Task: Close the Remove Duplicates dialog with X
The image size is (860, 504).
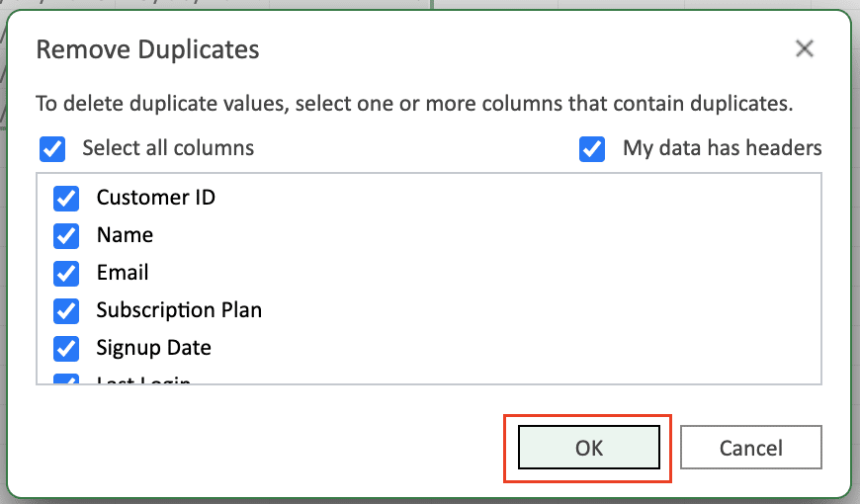Action: tap(804, 48)
